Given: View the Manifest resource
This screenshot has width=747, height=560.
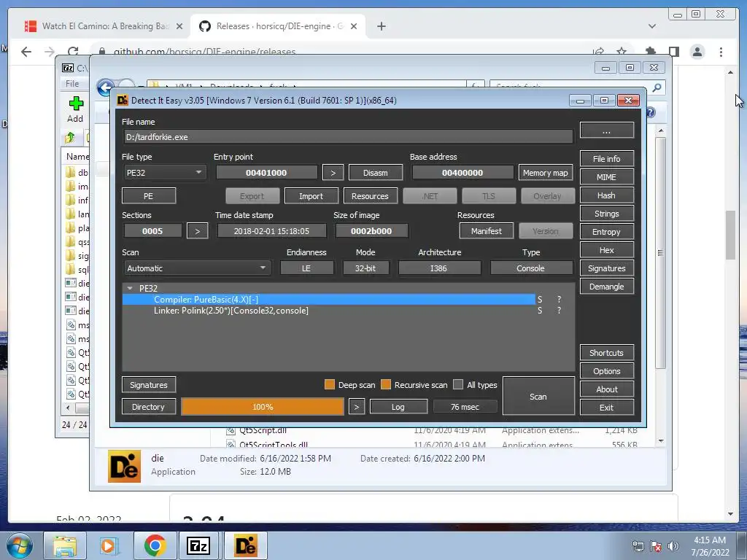Looking at the screenshot, I should pos(487,231).
